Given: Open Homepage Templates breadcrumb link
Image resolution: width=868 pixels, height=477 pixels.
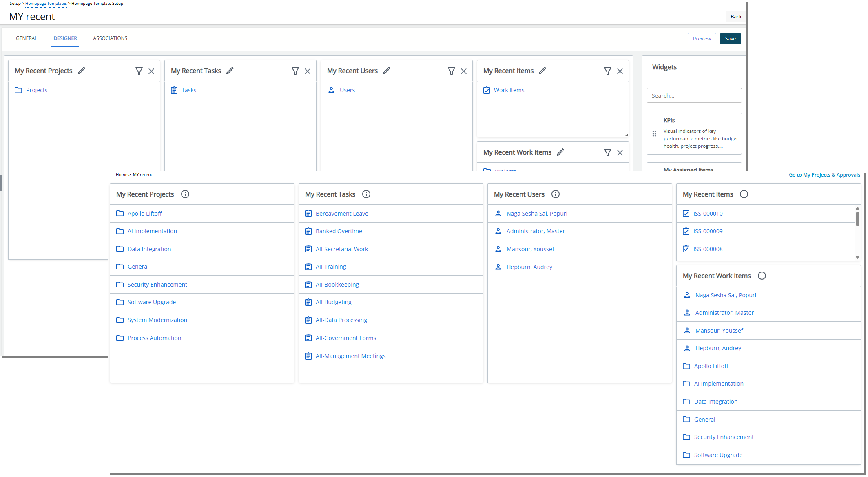Looking at the screenshot, I should point(46,4).
